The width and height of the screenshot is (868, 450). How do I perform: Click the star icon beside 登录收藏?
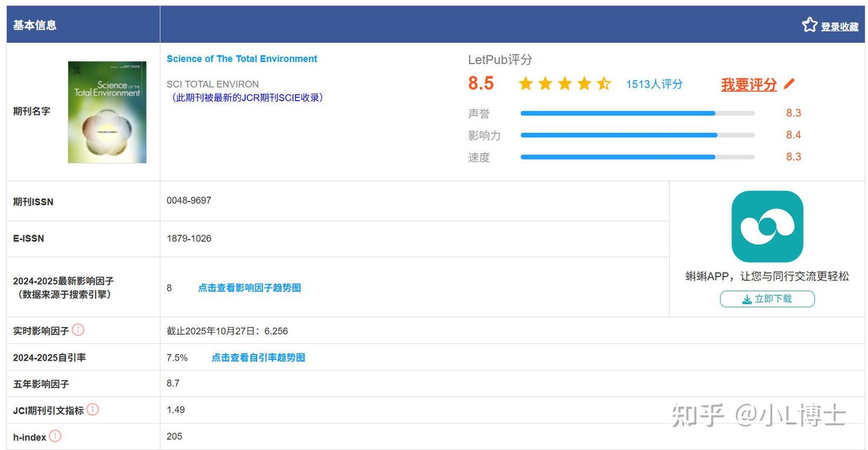810,25
